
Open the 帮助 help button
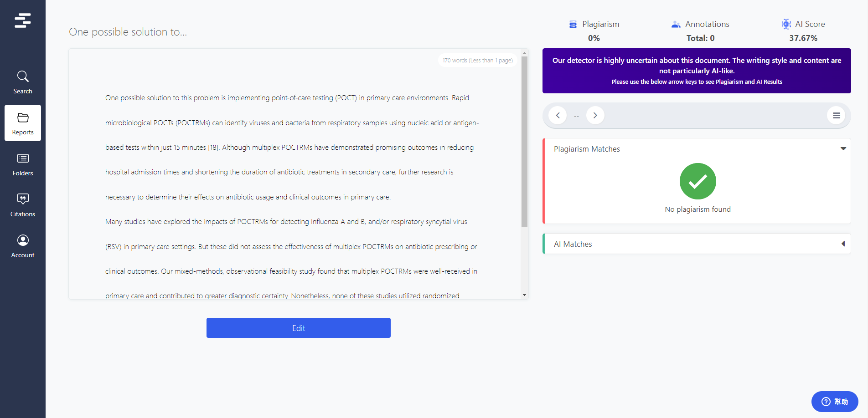[x=835, y=402]
